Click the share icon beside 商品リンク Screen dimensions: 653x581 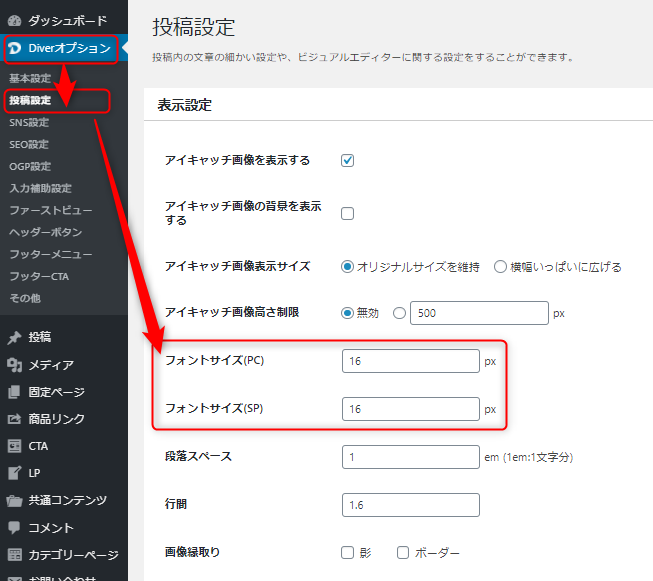coord(15,419)
